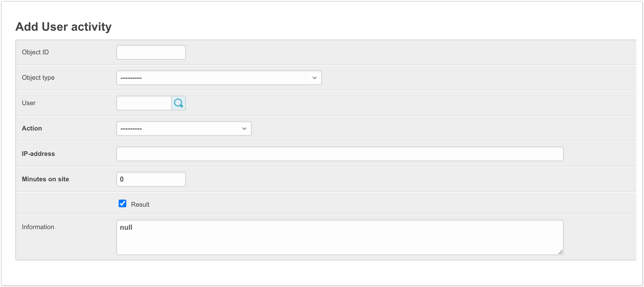Click the User field label
Image resolution: width=644 pixels, height=287 pixels.
pos(29,103)
